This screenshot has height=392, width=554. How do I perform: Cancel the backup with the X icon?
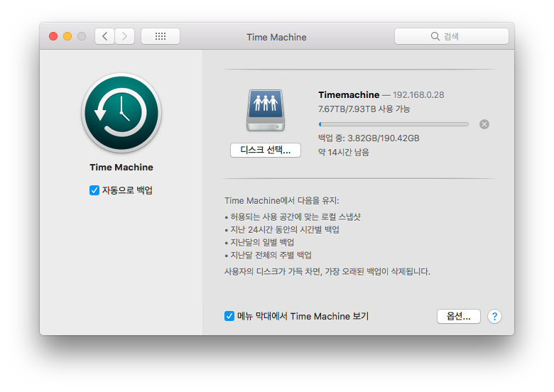484,124
